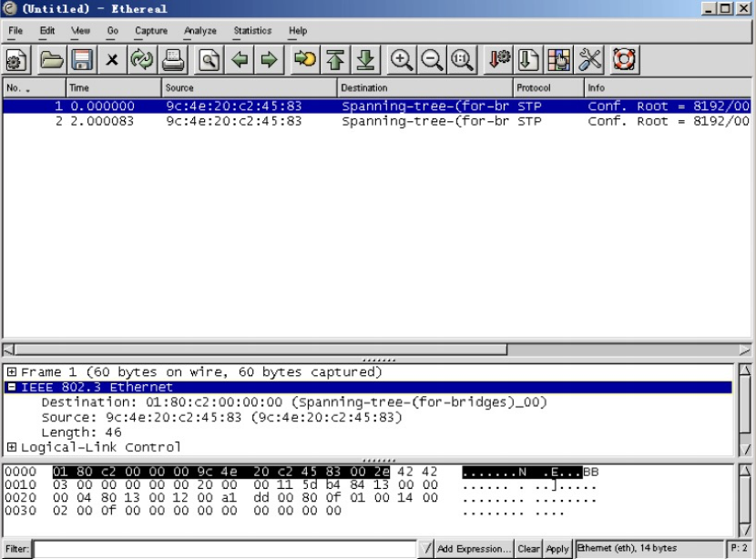
Task: Expand the Logical-Link Control node
Action: coord(12,447)
